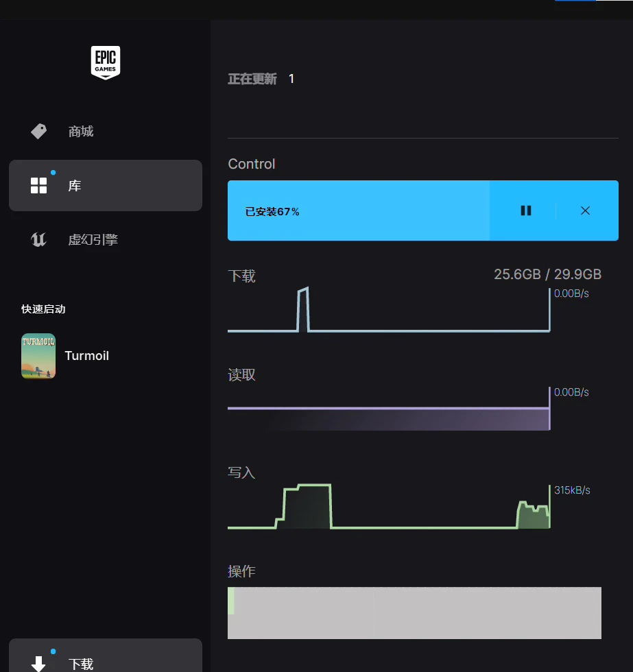Click the 操作 operations bar
Image resolution: width=633 pixels, height=672 pixels.
click(x=414, y=613)
